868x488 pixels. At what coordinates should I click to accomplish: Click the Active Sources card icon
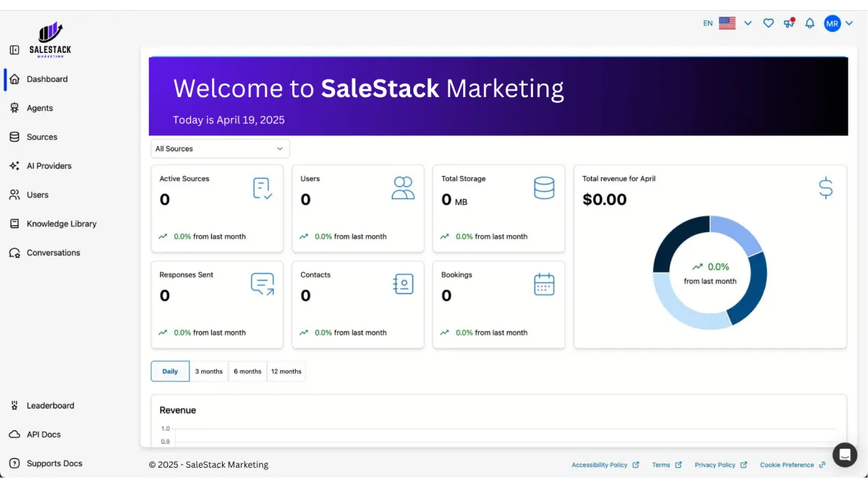pyautogui.click(x=262, y=188)
